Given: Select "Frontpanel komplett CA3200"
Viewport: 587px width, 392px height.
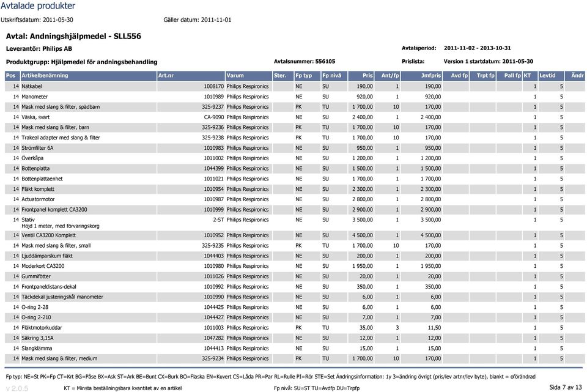Looking at the screenshot, I should [x=54, y=210].
